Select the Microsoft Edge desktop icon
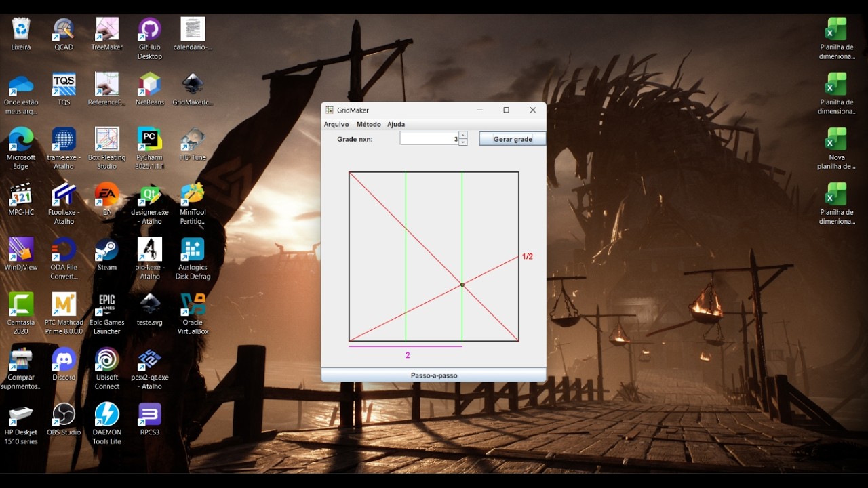This screenshot has height=488, width=868. 21,148
